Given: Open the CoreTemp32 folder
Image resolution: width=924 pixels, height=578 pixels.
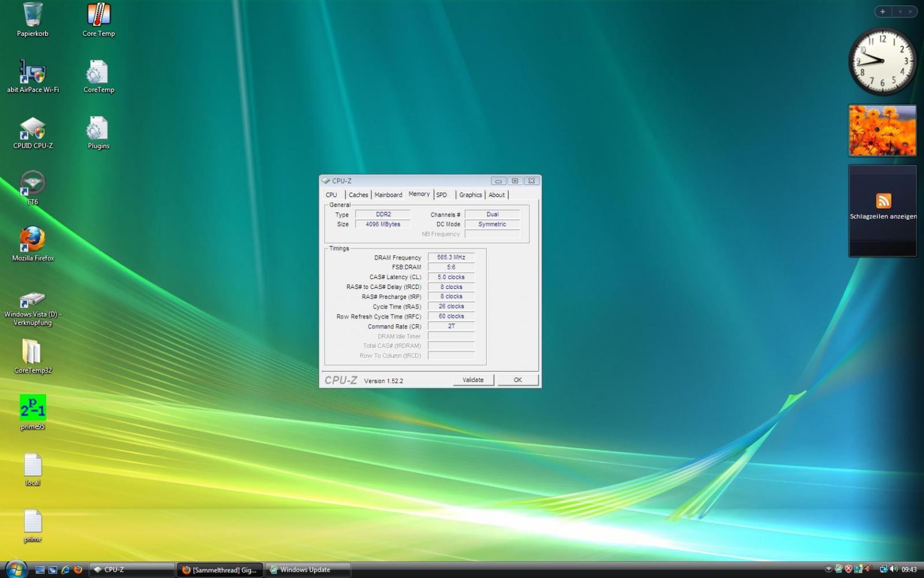Looking at the screenshot, I should click(33, 356).
